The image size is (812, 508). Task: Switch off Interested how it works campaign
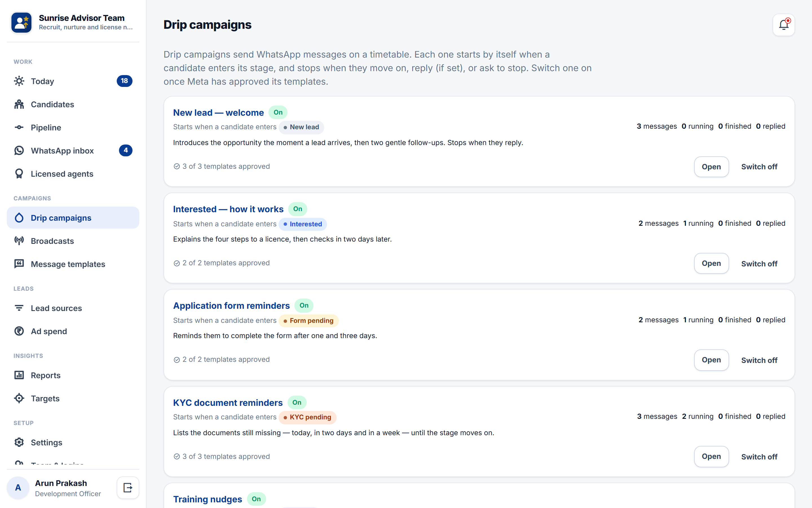759,263
